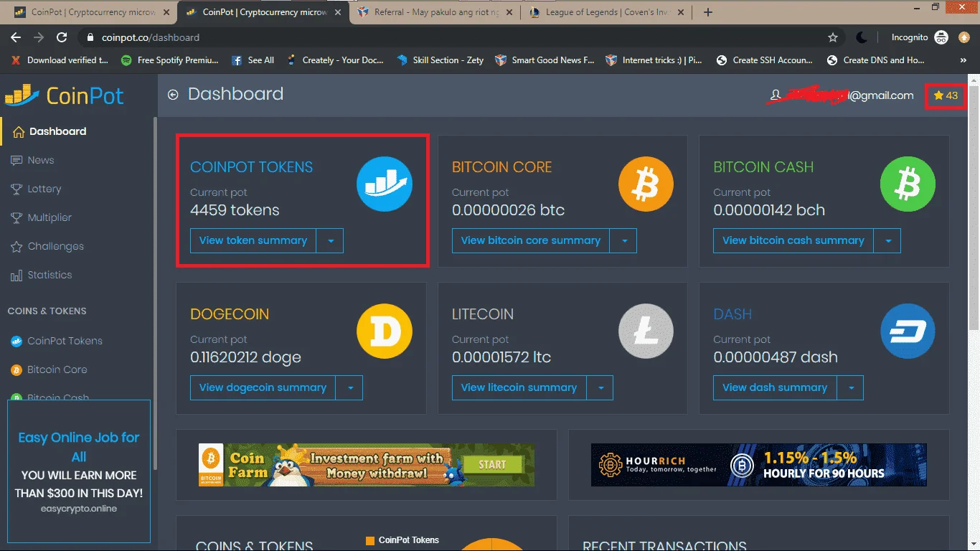Screen dimensions: 980x551
Task: Click the star points badge showing 43
Action: click(x=946, y=95)
